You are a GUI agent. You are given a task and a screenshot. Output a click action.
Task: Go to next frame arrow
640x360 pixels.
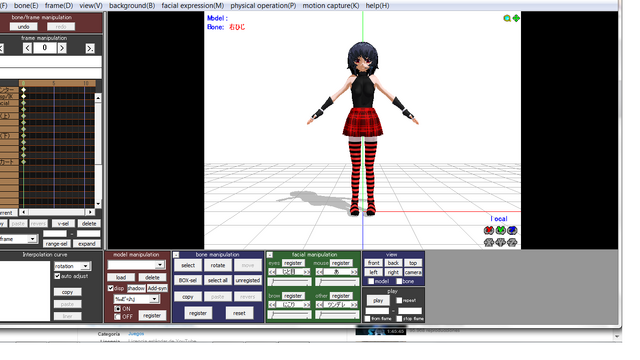(x=62, y=48)
